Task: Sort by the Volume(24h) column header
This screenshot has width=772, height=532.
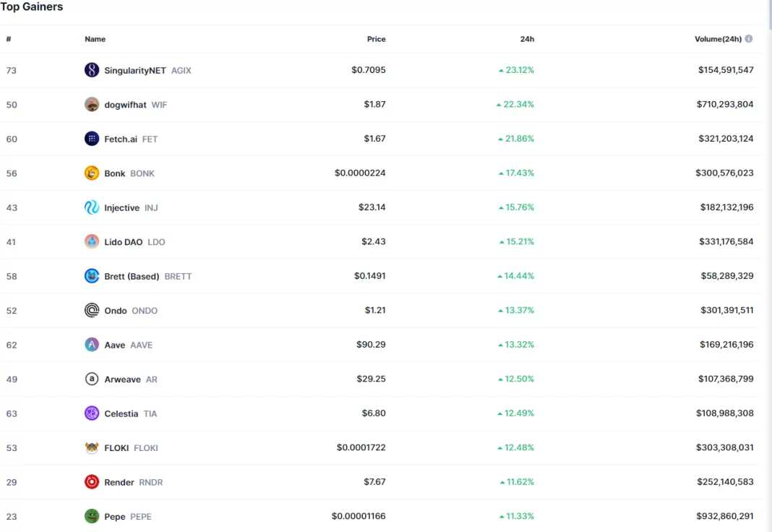Action: point(718,39)
